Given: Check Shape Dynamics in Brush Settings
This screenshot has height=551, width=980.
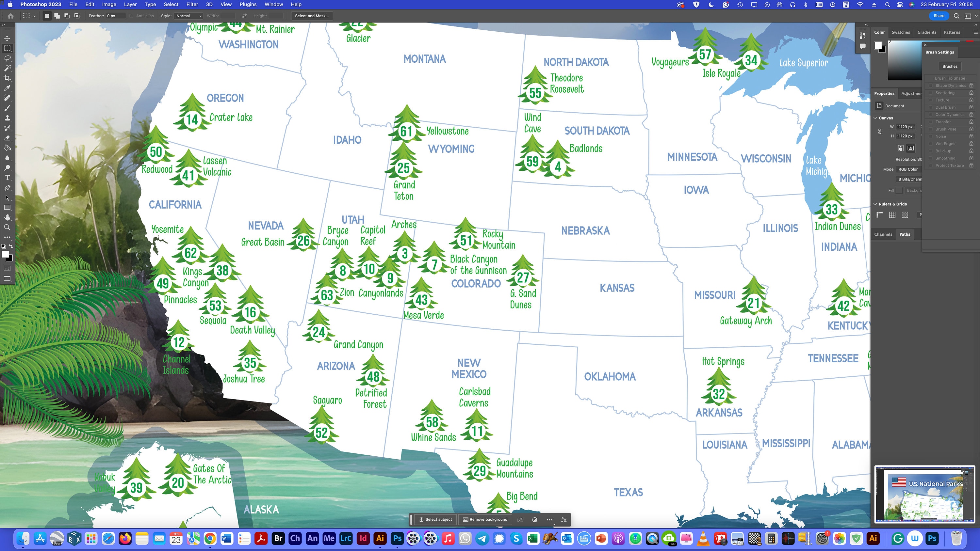Looking at the screenshot, I should click(931, 85).
